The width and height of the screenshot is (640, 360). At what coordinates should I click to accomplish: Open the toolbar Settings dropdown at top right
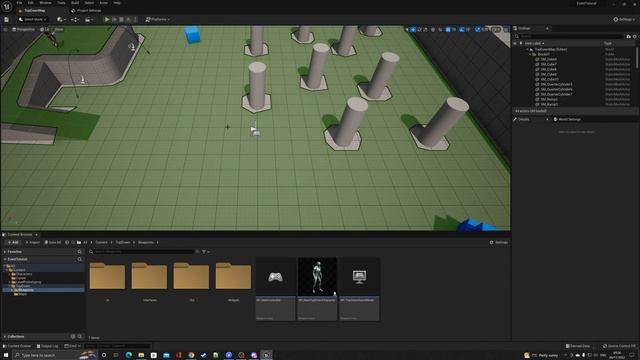624,19
